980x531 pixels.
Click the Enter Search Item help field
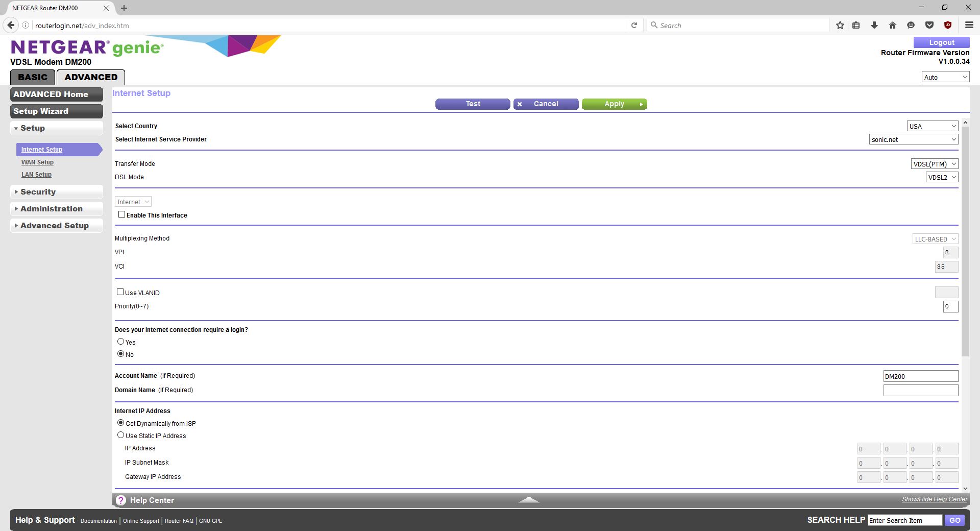[905, 520]
